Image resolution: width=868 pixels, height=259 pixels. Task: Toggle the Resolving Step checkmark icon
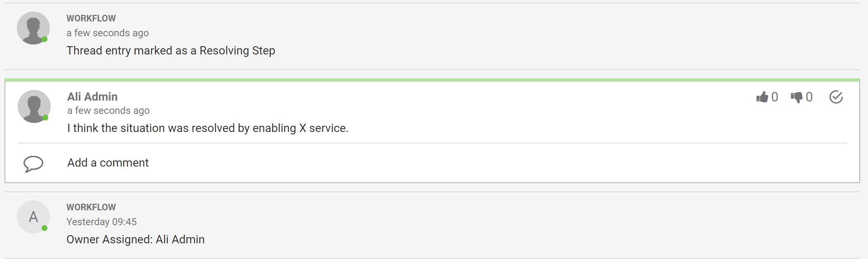[x=836, y=97]
